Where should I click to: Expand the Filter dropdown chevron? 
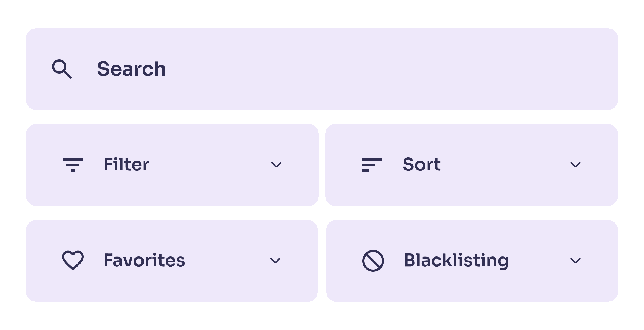pos(276,165)
